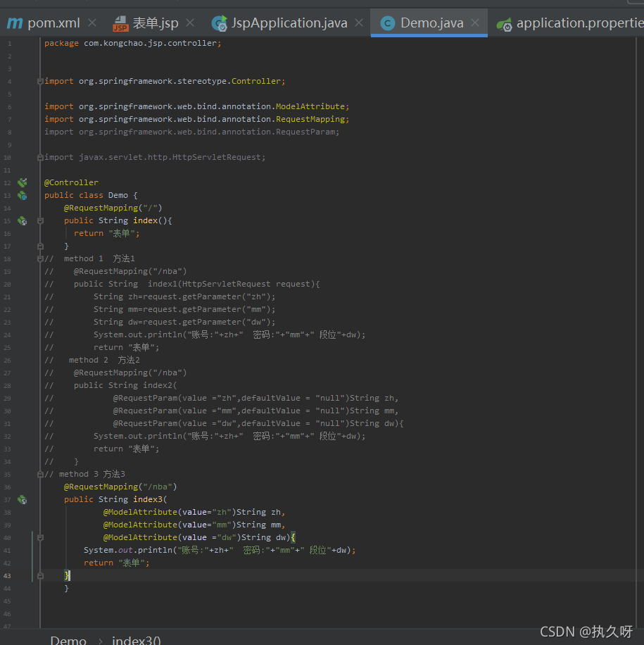Click the request mapping gutter icon for index()

coord(22,220)
